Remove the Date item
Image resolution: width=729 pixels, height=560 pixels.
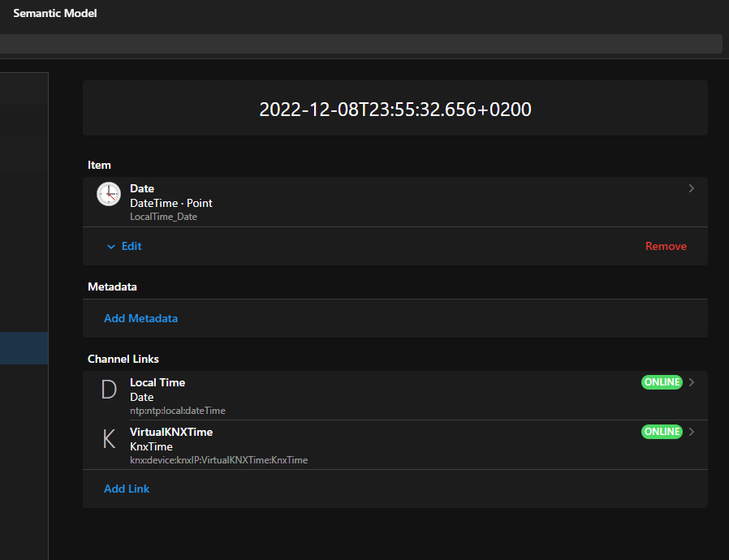666,246
